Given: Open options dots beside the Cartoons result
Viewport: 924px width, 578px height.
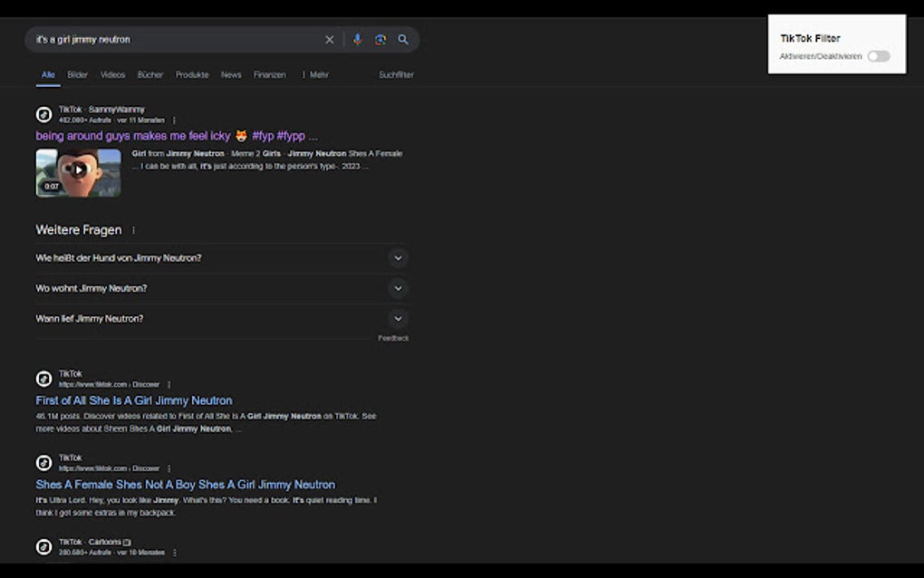Looking at the screenshot, I should pyautogui.click(x=175, y=553).
